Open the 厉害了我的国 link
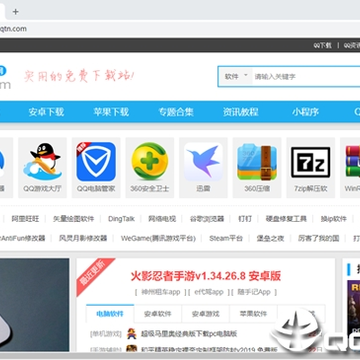 tap(318, 238)
